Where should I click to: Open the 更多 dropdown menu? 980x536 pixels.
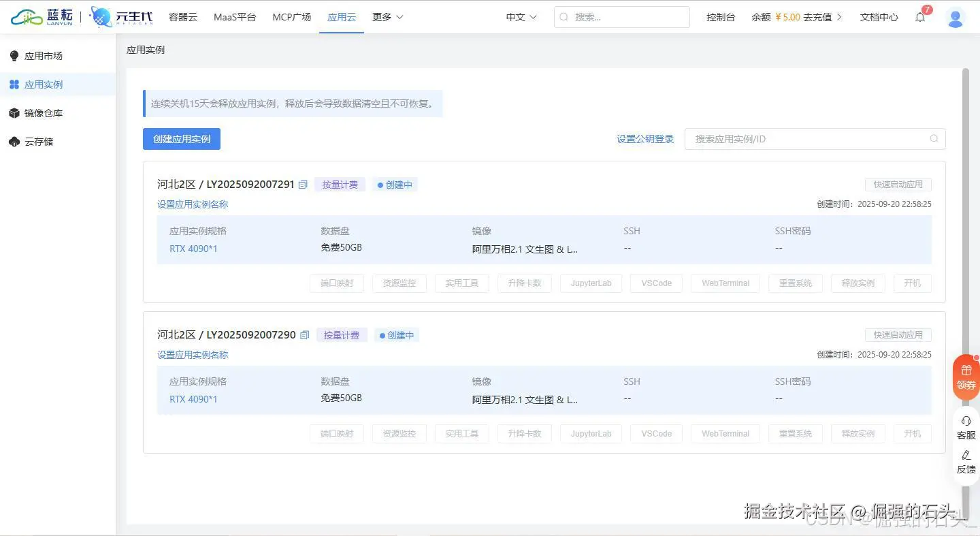pos(387,17)
